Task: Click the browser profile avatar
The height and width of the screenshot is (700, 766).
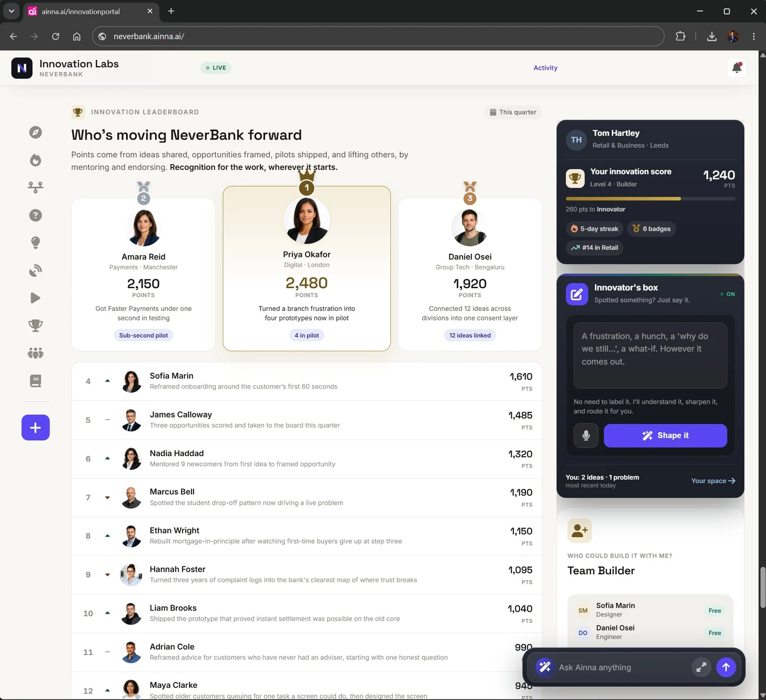Action: (x=733, y=36)
